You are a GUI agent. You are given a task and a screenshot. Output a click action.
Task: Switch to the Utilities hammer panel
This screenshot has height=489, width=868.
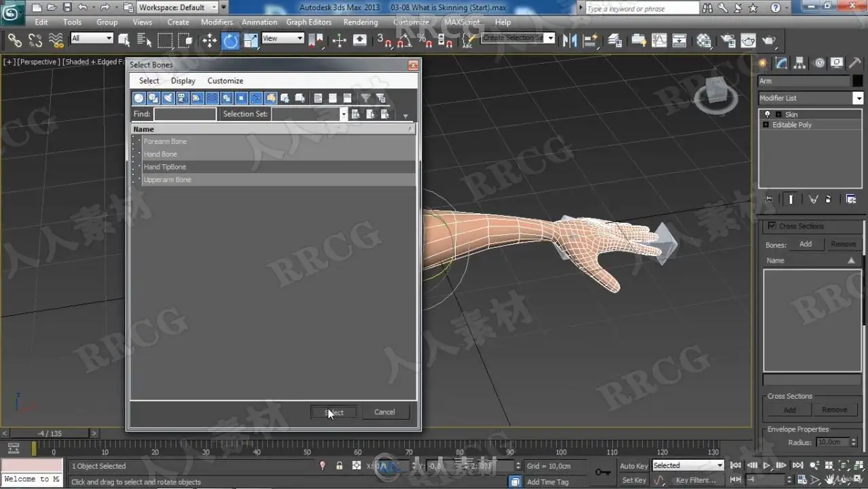click(x=855, y=63)
